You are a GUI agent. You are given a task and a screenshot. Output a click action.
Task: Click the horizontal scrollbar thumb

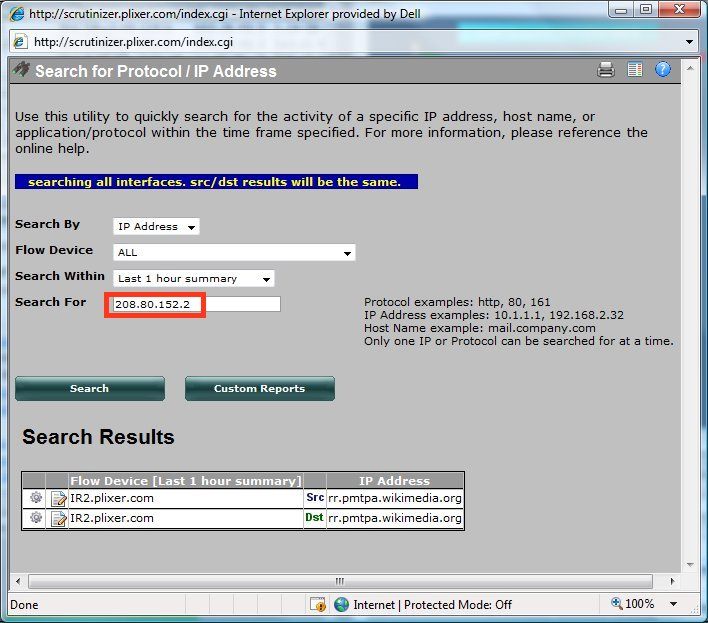[x=340, y=581]
